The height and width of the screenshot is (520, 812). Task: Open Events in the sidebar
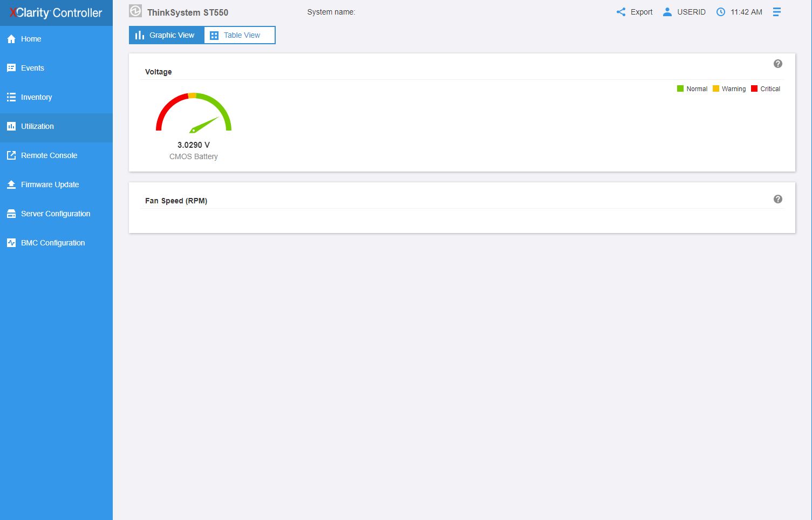[x=56, y=68]
